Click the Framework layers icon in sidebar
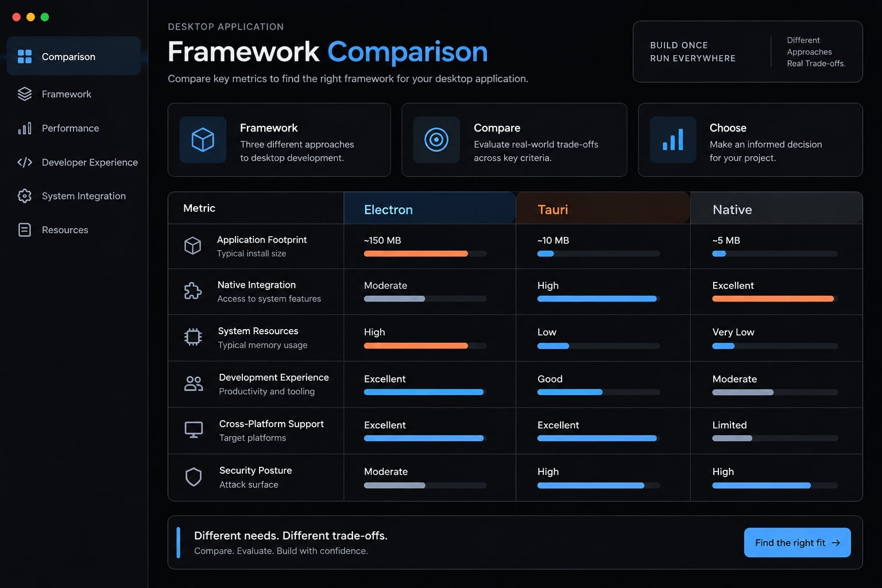 [x=25, y=94]
